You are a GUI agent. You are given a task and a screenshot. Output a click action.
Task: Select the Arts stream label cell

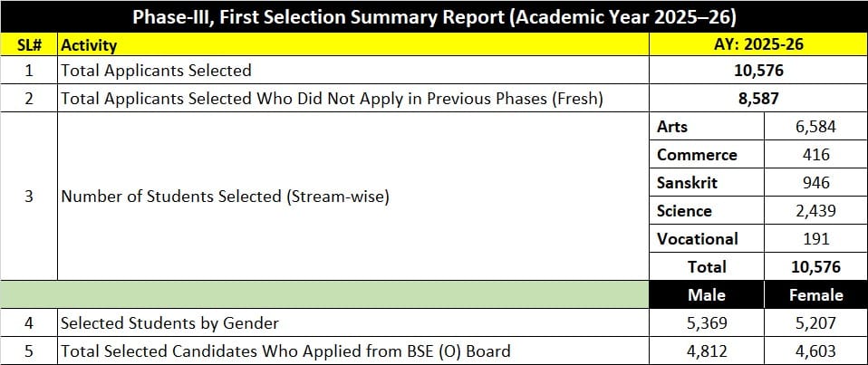click(672, 127)
